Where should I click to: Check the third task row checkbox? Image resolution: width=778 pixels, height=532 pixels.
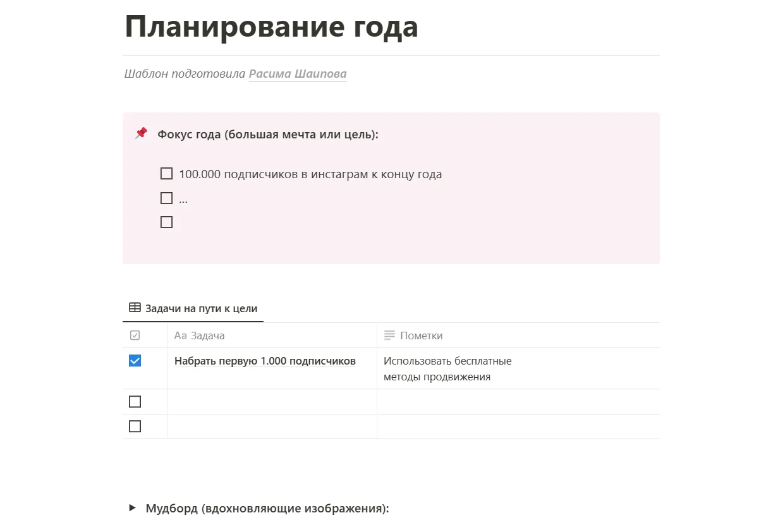(x=135, y=426)
